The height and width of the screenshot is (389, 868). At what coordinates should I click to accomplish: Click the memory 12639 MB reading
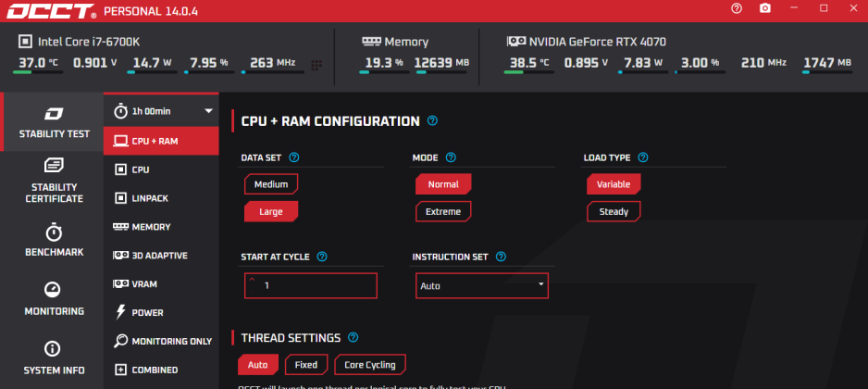point(441,63)
